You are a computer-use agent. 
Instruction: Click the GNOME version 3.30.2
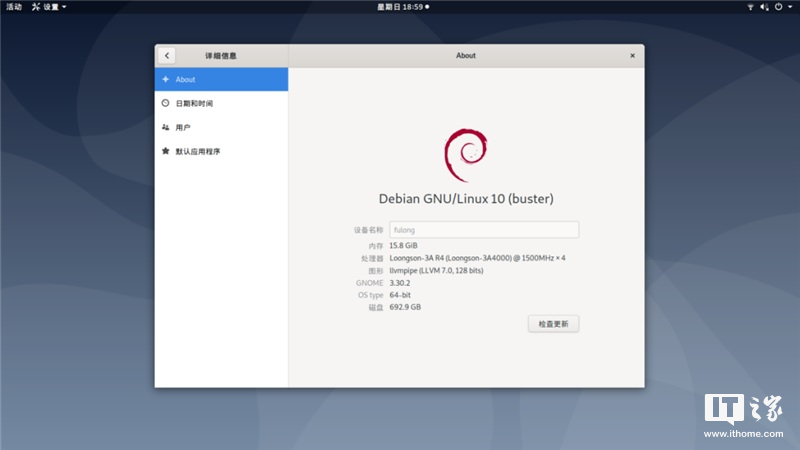pyautogui.click(x=399, y=283)
